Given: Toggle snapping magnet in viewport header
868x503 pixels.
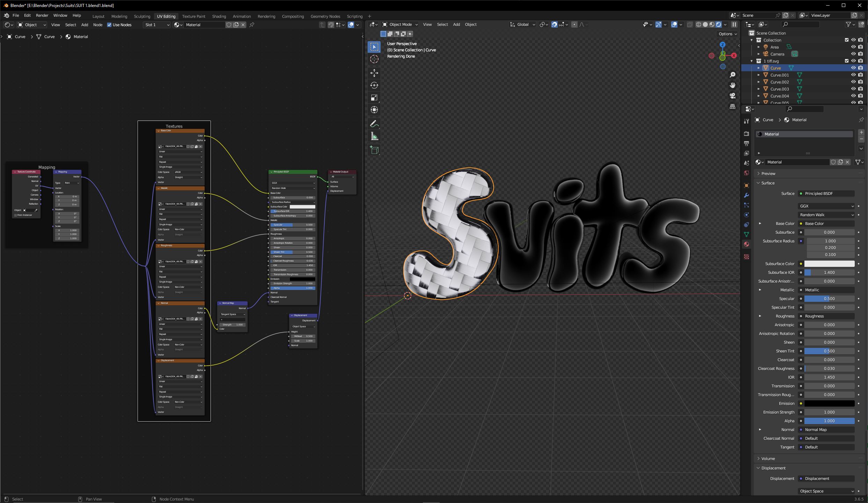Looking at the screenshot, I should point(554,24).
